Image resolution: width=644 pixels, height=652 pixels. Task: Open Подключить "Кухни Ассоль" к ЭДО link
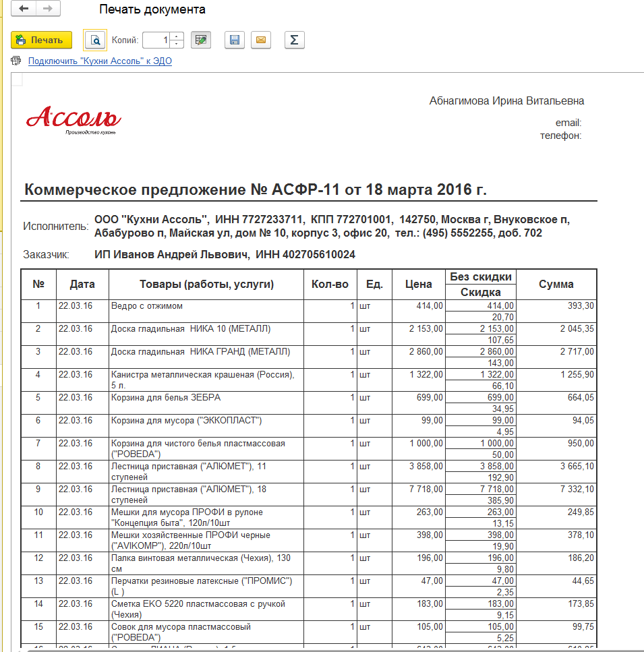(x=100, y=61)
